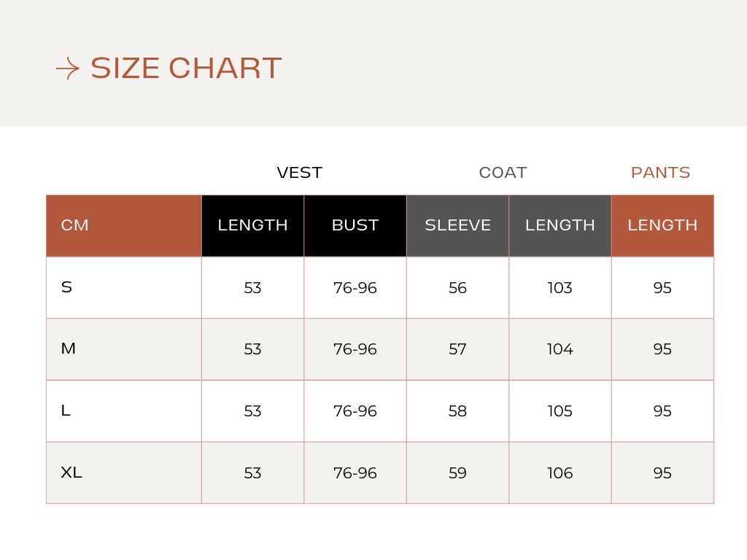
Task: Click the S size row label
Action: [66, 287]
